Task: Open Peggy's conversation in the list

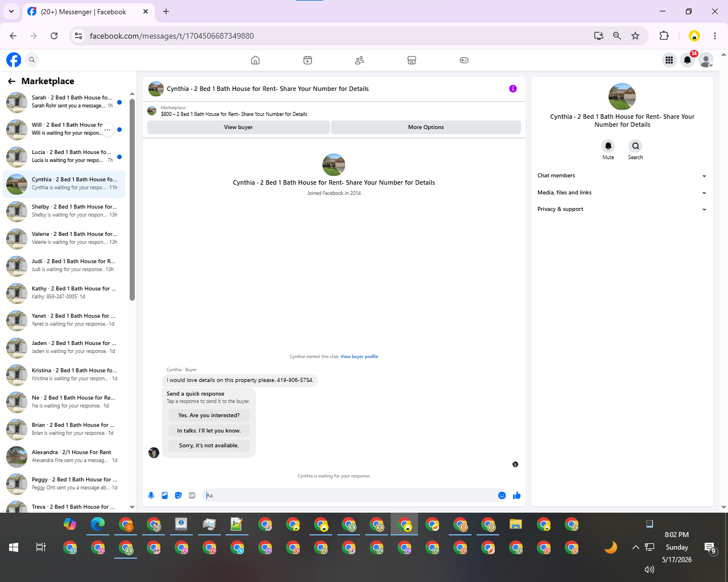Action: tap(64, 484)
